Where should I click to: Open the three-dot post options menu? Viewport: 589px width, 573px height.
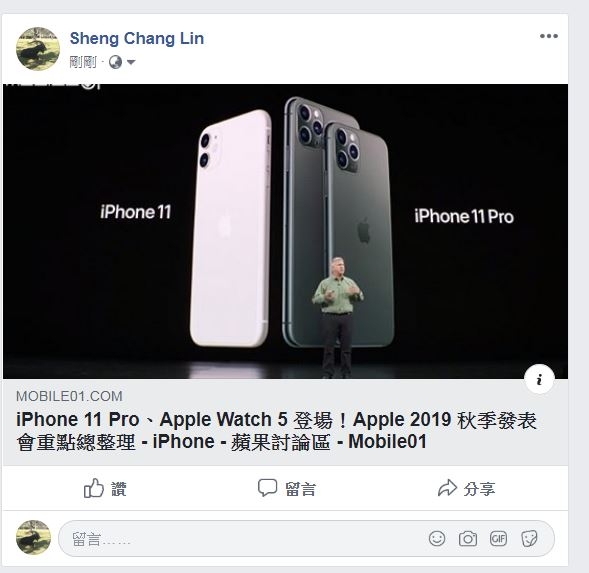click(548, 36)
